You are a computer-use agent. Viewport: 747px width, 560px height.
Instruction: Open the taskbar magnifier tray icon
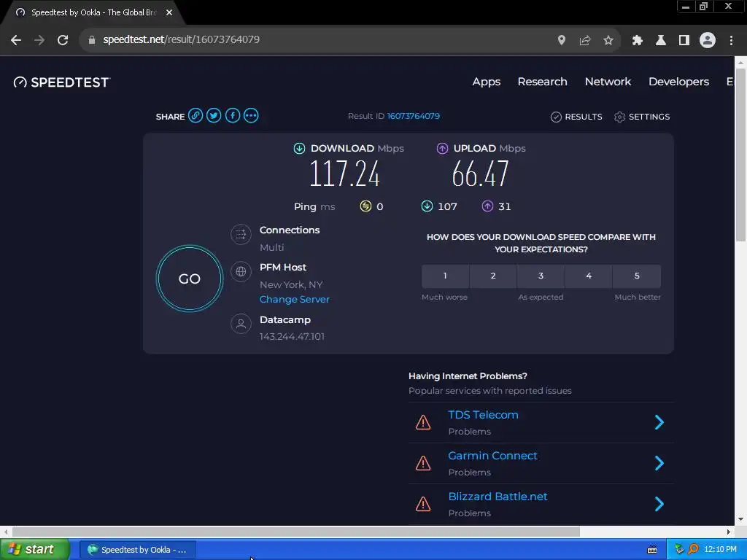[x=693, y=549]
